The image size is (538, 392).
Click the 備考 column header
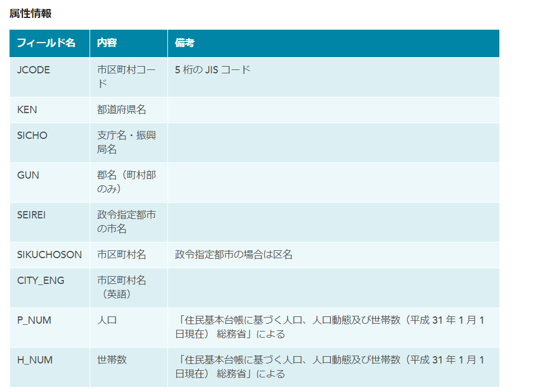point(334,43)
